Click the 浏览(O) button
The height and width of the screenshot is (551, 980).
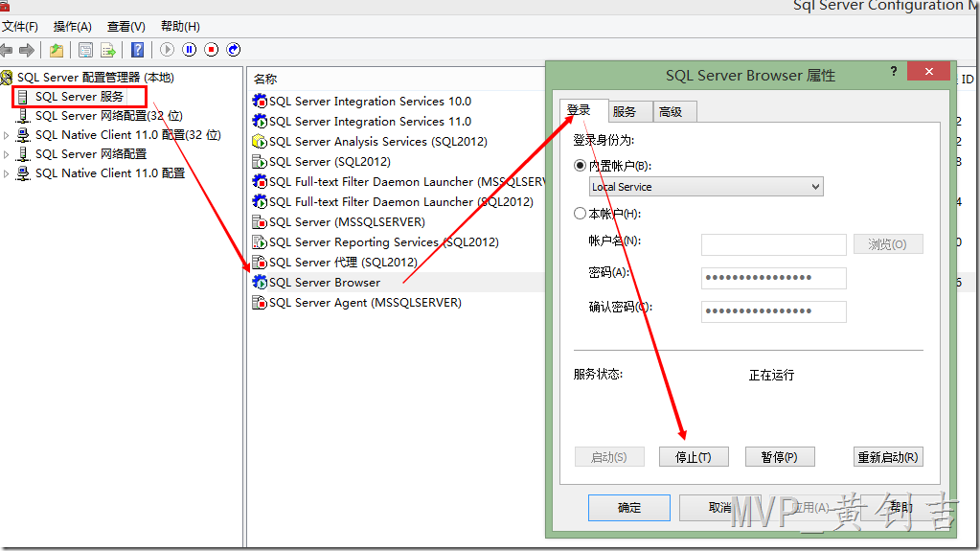888,244
